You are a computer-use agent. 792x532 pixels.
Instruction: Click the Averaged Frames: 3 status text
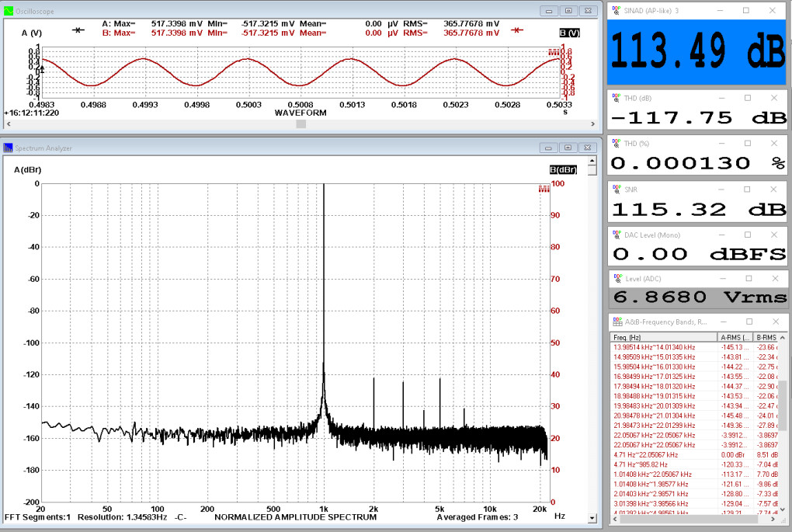(x=478, y=517)
